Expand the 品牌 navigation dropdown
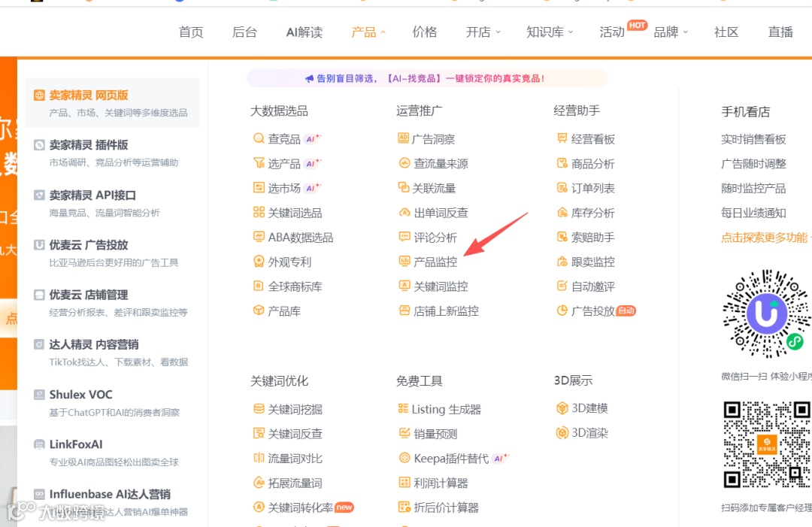The width and height of the screenshot is (812, 527). [671, 32]
